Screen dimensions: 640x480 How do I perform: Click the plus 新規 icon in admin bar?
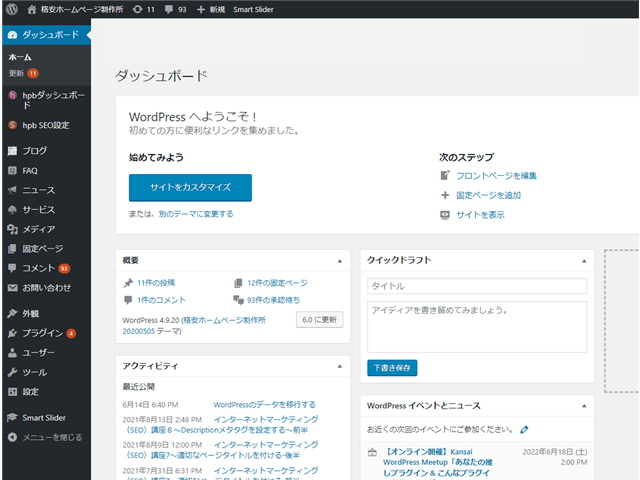tap(200, 9)
